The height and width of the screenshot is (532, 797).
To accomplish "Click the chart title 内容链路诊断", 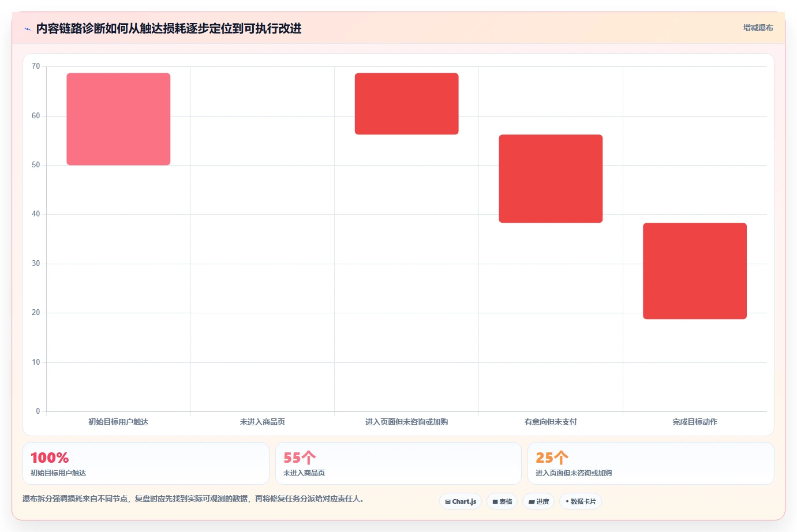I will click(x=169, y=28).
